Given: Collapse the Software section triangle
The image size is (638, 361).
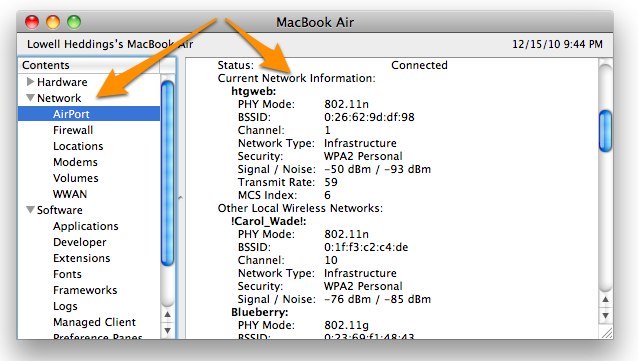Looking at the screenshot, I should [30, 210].
